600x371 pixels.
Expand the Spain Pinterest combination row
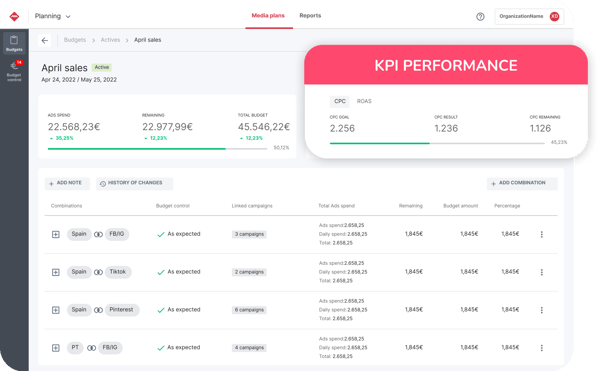(x=56, y=310)
